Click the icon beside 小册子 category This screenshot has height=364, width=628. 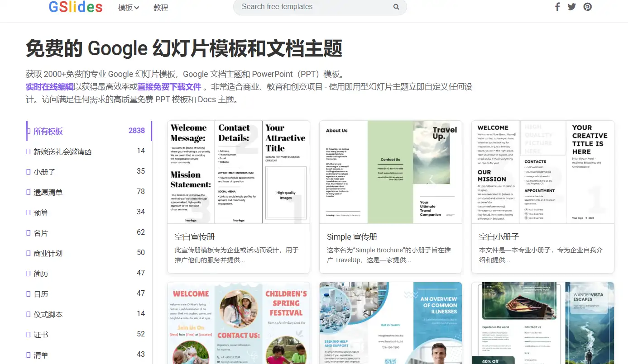[29, 172]
